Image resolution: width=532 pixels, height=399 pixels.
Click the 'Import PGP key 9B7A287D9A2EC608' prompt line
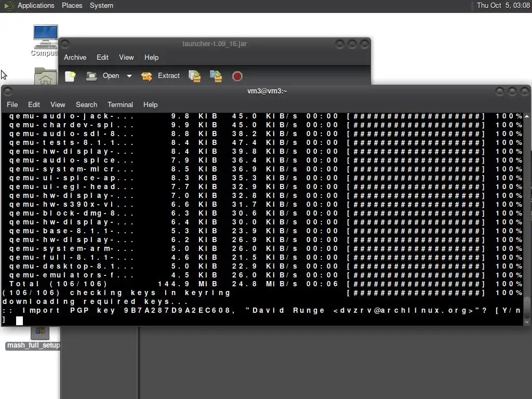[x=261, y=311]
